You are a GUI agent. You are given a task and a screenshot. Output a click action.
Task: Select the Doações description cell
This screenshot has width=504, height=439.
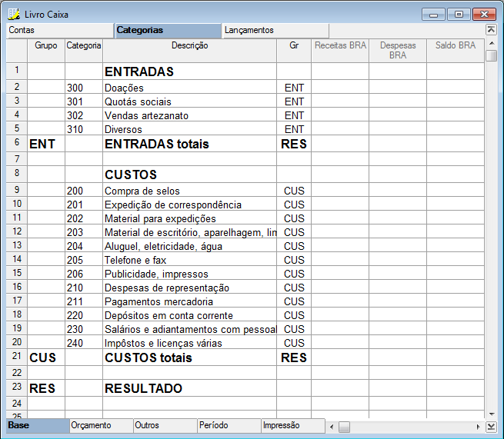[189, 88]
